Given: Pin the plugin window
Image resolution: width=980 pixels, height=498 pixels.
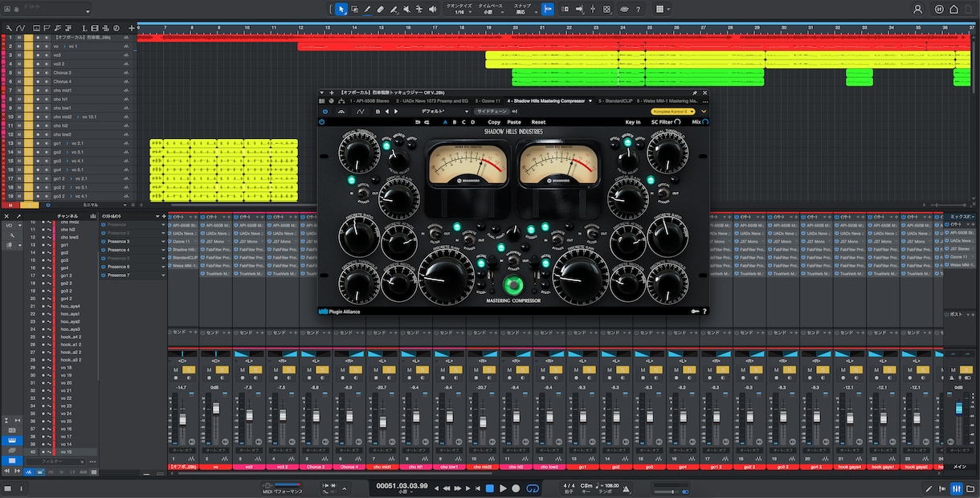Looking at the screenshot, I should point(694,92).
